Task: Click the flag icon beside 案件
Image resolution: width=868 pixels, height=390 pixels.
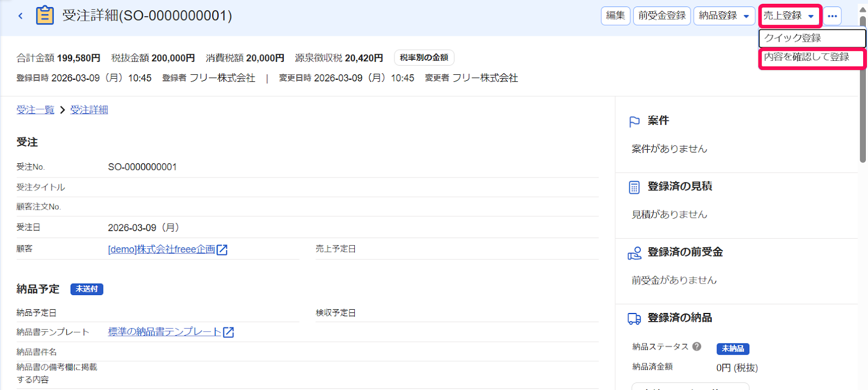Action: (634, 122)
